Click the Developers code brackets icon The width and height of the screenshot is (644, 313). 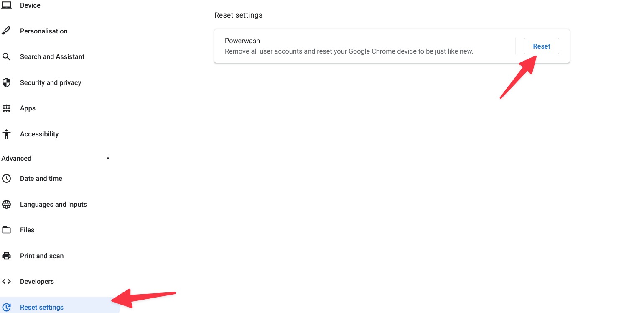point(6,282)
